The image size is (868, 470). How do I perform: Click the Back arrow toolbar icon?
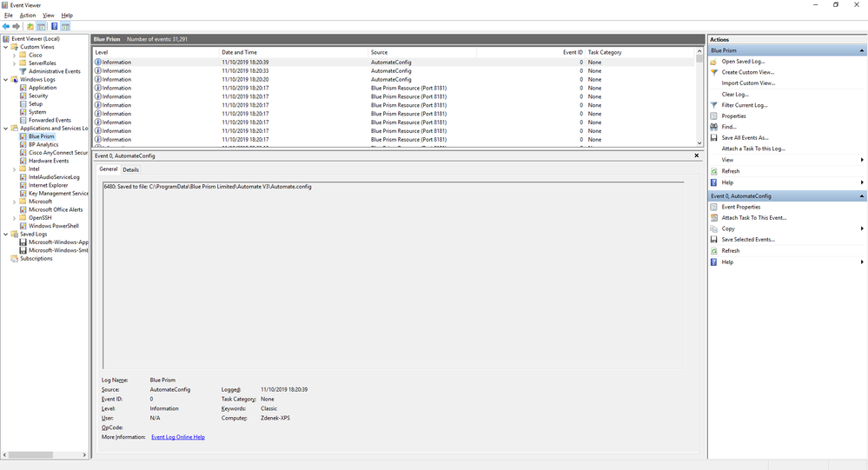coord(6,26)
